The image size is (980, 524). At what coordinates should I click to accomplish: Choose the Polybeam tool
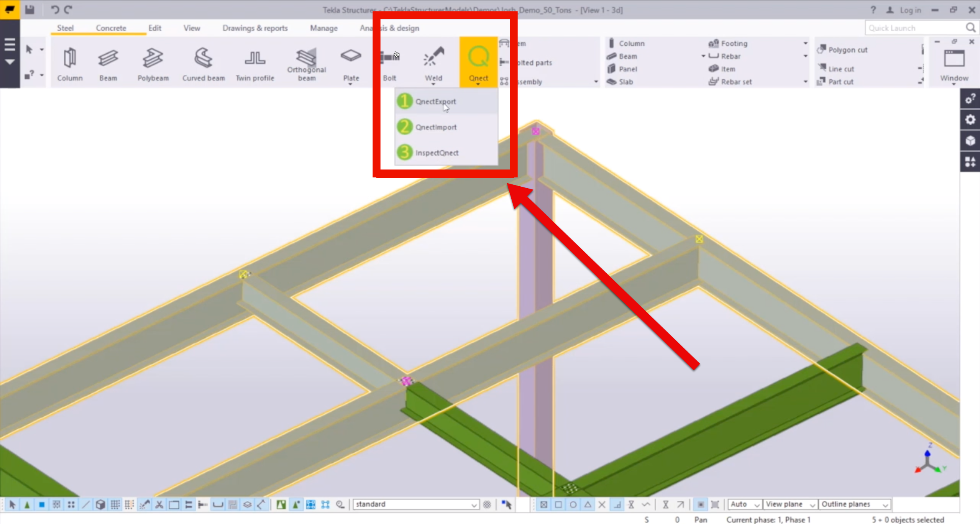click(x=153, y=64)
